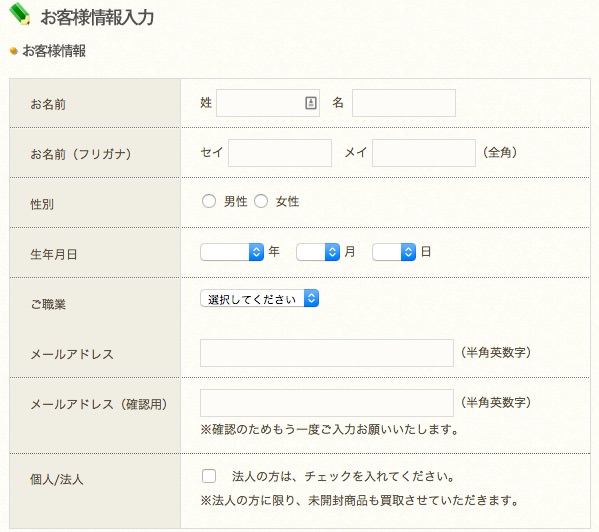Open the birth day 日 dropdown

coord(394,252)
